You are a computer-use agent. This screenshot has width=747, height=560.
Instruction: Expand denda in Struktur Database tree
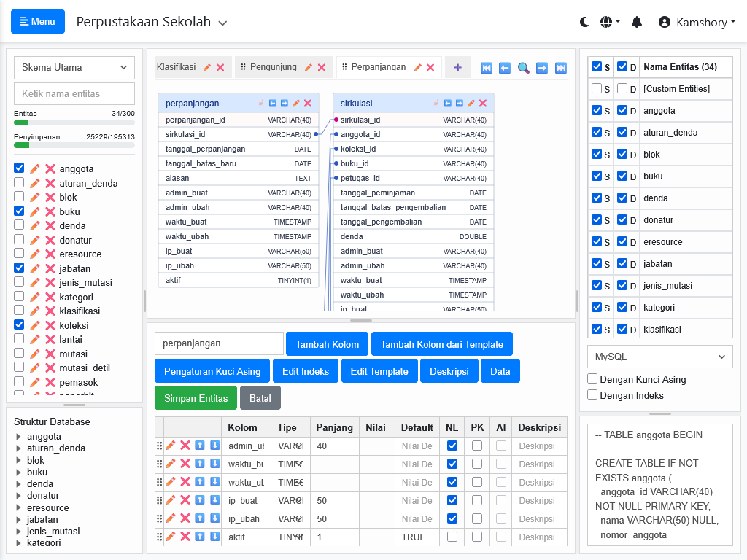(18, 484)
